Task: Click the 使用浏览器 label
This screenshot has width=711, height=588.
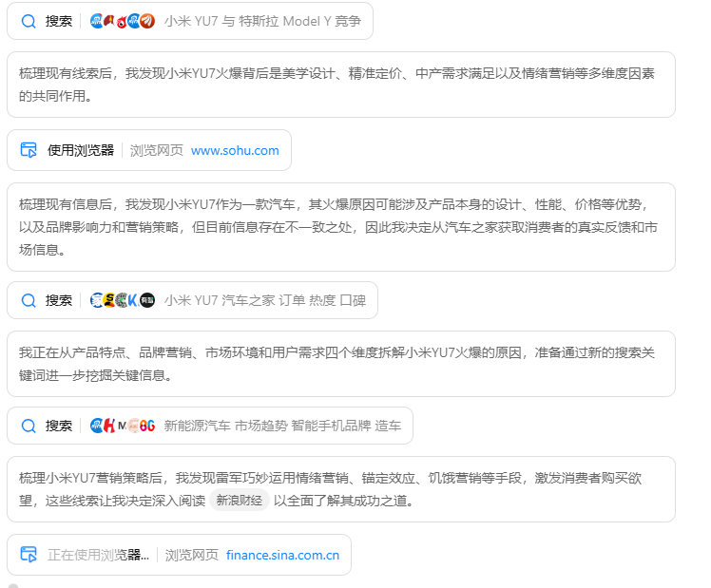Action: click(x=81, y=150)
